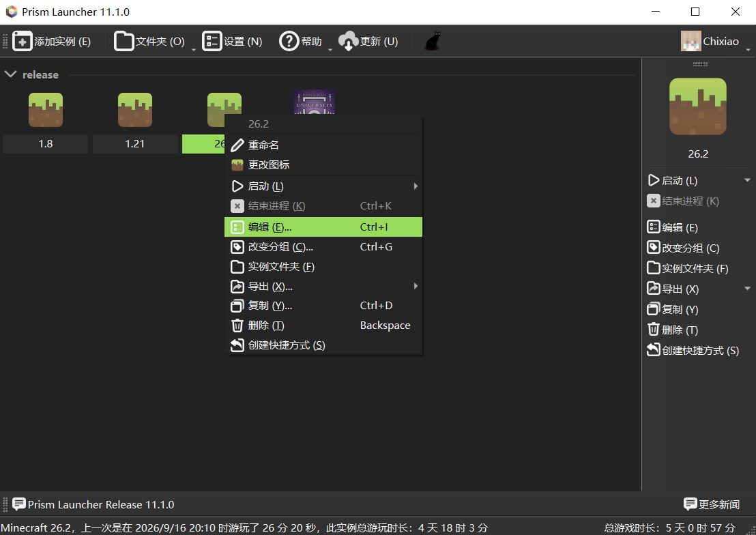Viewport: 756px width, 535px height.
Task: Click the 更多新闻 (More News) button
Action: point(712,504)
